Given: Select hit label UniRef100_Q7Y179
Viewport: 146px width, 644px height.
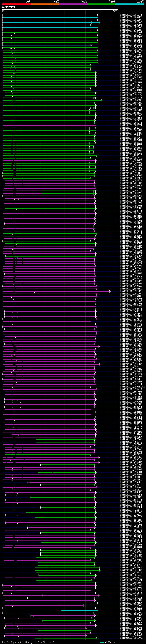Looking at the screenshot, I should click(131, 319).
